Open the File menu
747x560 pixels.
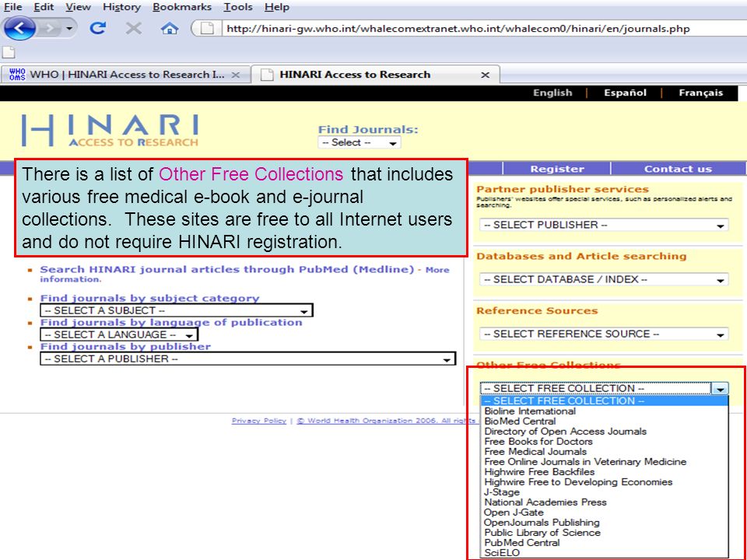click(x=13, y=7)
